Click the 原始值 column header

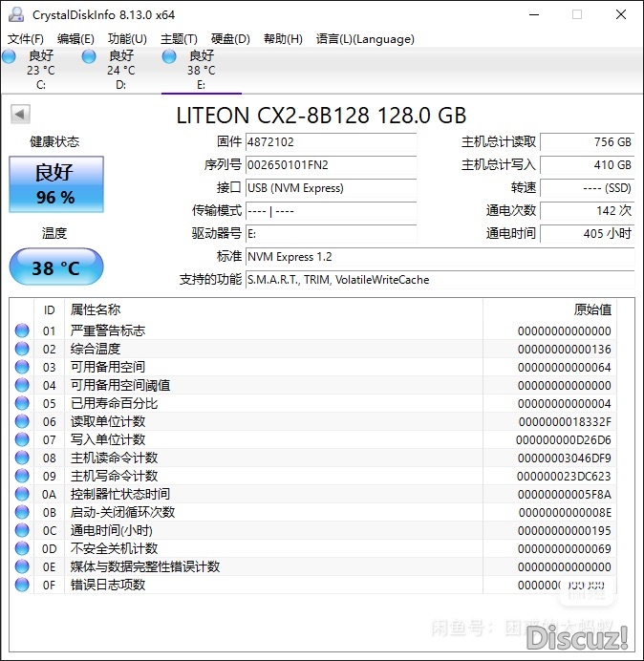pyautogui.click(x=591, y=309)
